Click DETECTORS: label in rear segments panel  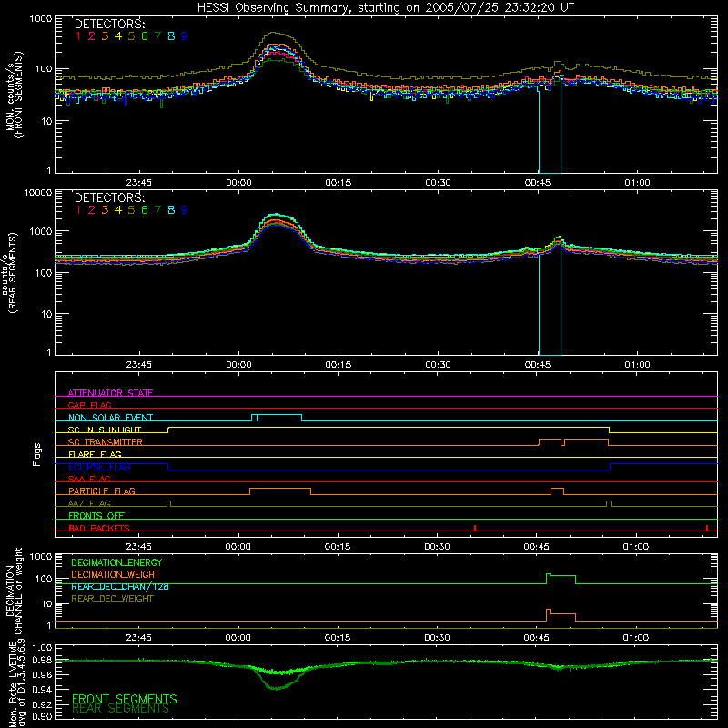point(109,198)
